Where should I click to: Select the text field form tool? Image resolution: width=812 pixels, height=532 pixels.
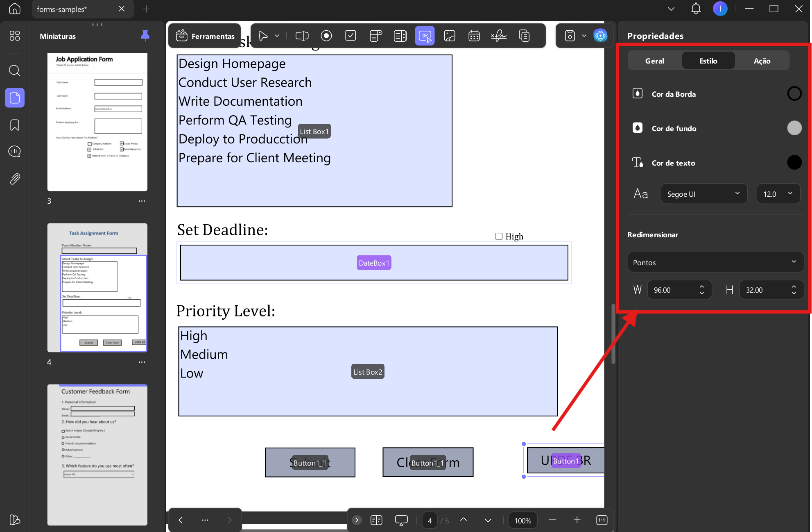(x=302, y=36)
